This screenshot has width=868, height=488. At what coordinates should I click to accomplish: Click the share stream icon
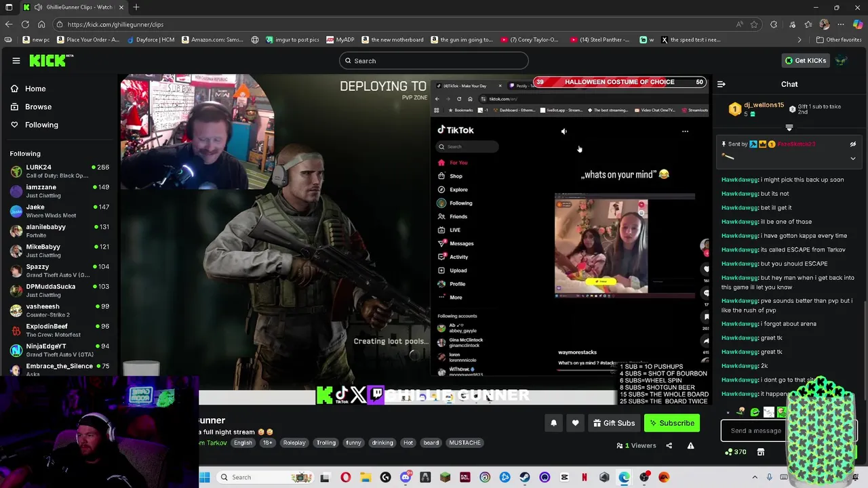click(669, 445)
